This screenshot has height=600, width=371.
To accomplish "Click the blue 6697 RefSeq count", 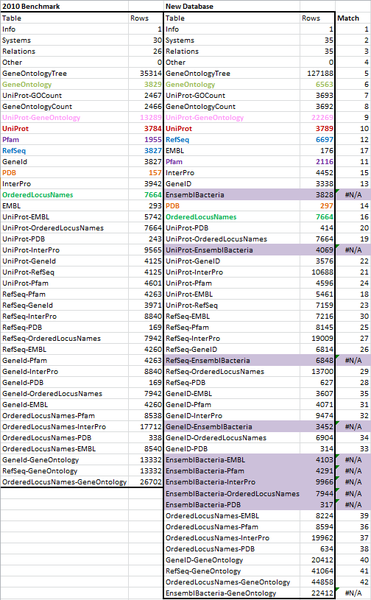I will click(x=317, y=140).
